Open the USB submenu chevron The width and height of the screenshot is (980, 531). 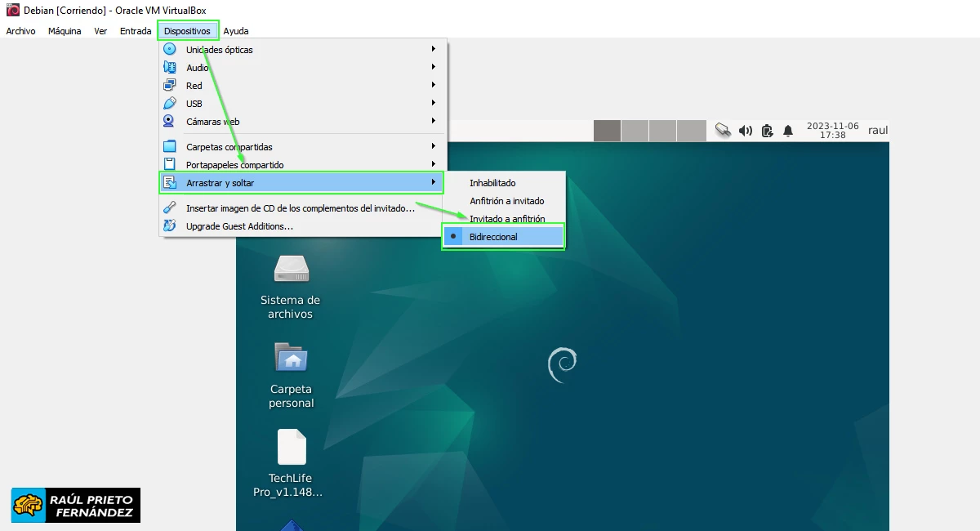(x=433, y=103)
